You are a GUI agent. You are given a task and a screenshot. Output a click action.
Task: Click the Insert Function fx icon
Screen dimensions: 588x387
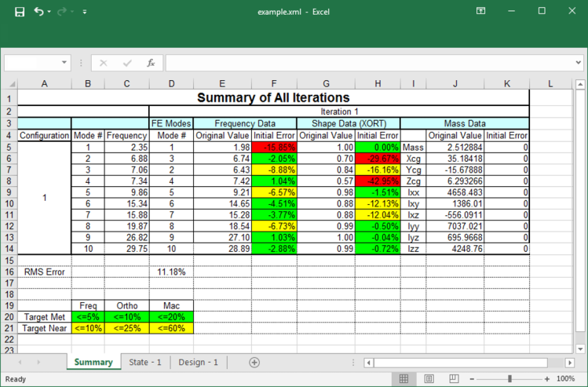(x=151, y=63)
